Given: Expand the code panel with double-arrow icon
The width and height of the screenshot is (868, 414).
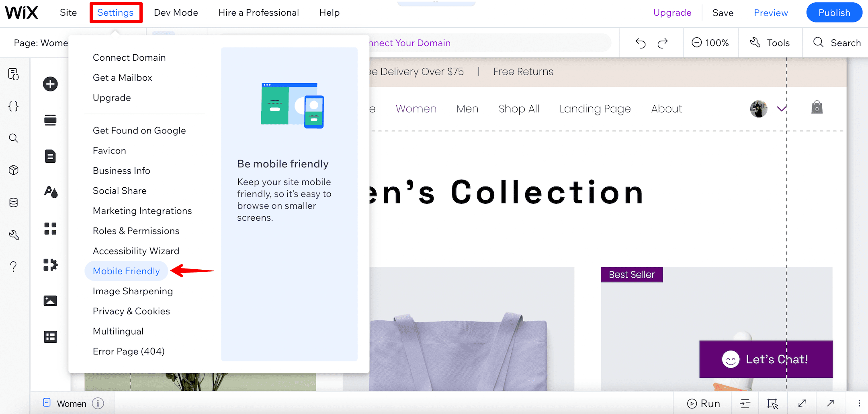Looking at the screenshot, I should coord(802,403).
